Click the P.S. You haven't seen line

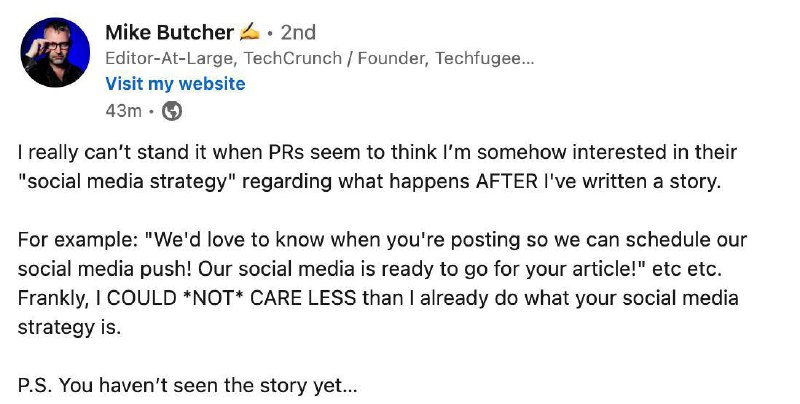pyautogui.click(x=188, y=386)
